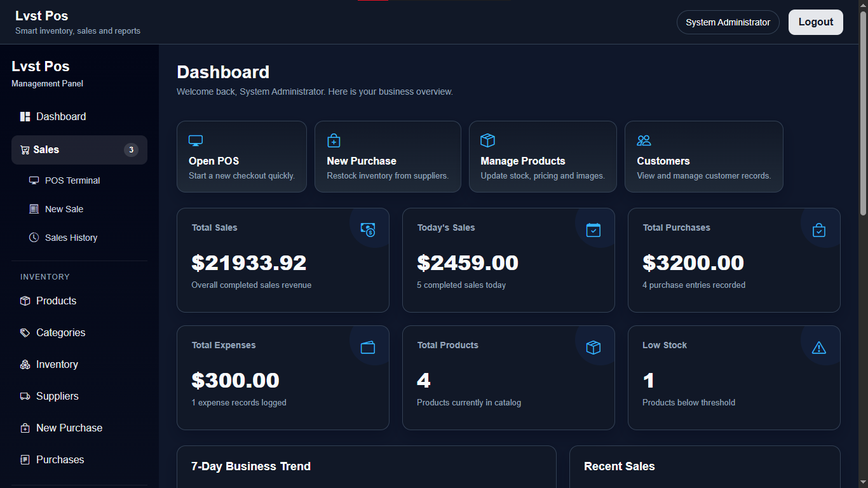
Task: Click the New Sale receipt icon
Action: (x=34, y=209)
